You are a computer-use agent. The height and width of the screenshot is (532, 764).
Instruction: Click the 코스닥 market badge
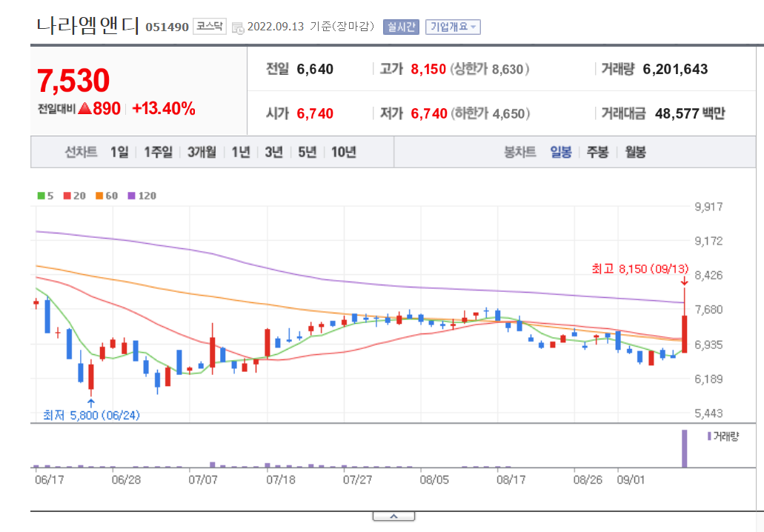point(210,26)
